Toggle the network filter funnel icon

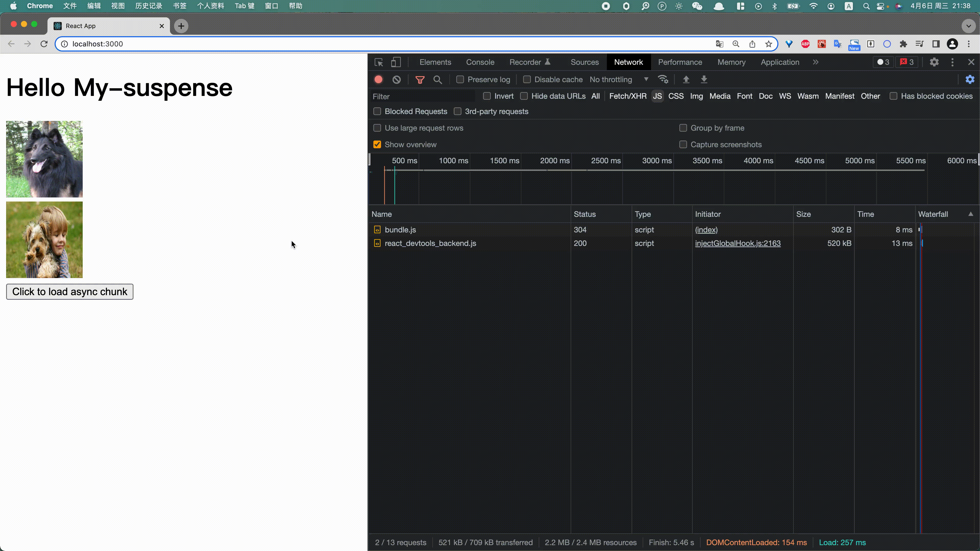click(x=420, y=80)
